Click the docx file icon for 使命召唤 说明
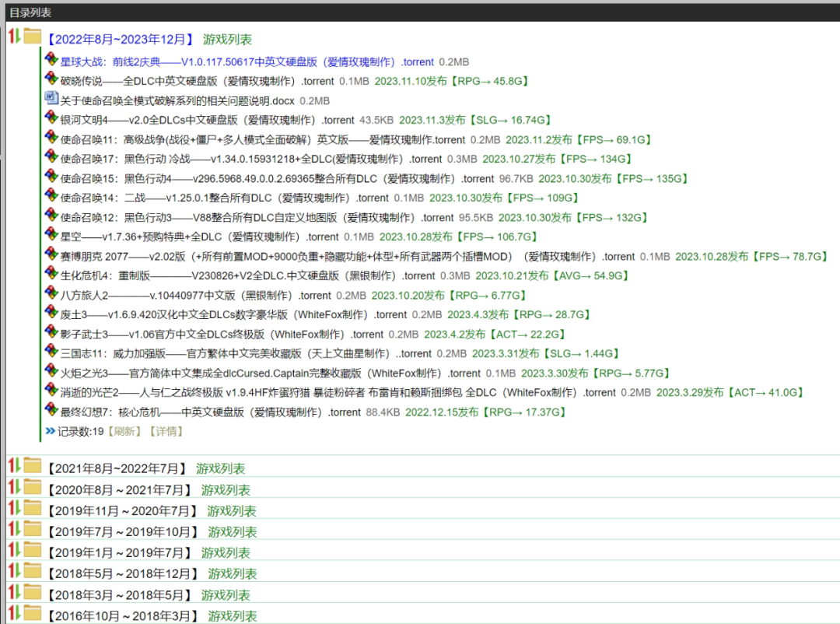This screenshot has width=840, height=624. tap(51, 99)
